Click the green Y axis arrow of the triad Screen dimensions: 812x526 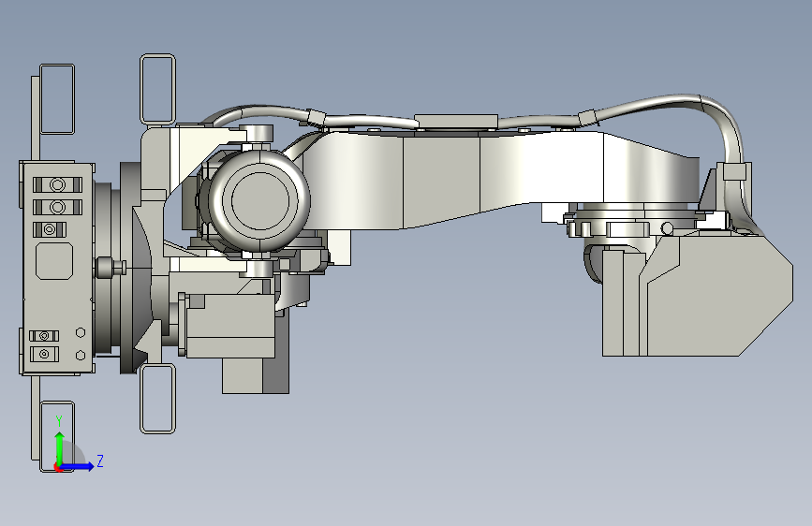[60, 447]
